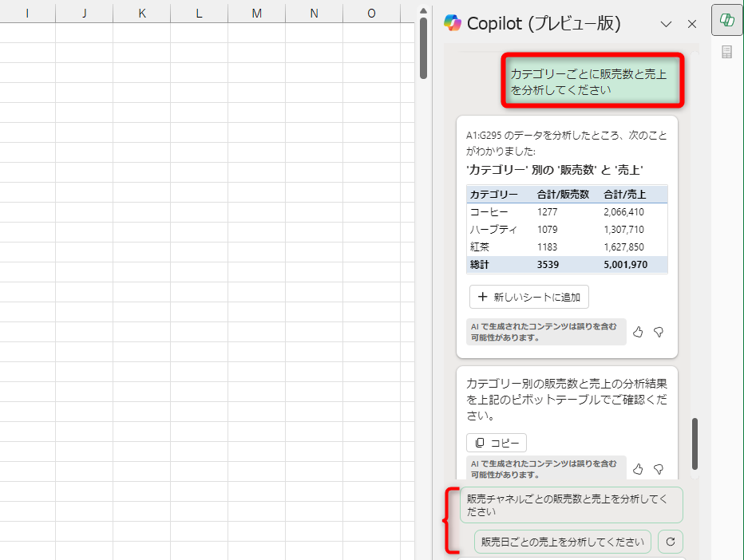Select column N header in the spreadsheet
This screenshot has height=560, width=744.
(313, 13)
